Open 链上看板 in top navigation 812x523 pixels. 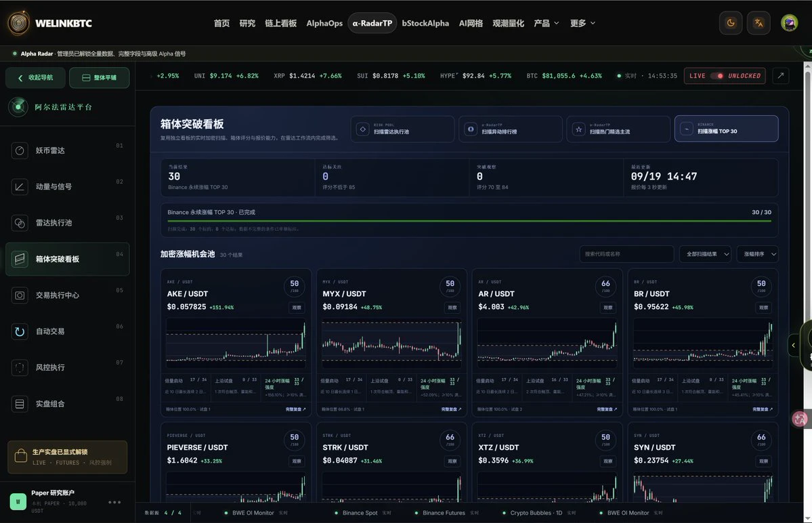[x=280, y=23]
